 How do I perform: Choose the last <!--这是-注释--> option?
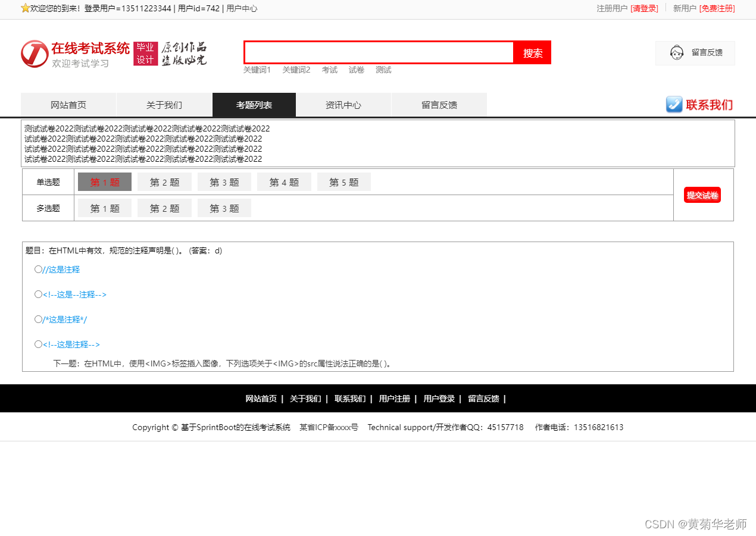38,344
